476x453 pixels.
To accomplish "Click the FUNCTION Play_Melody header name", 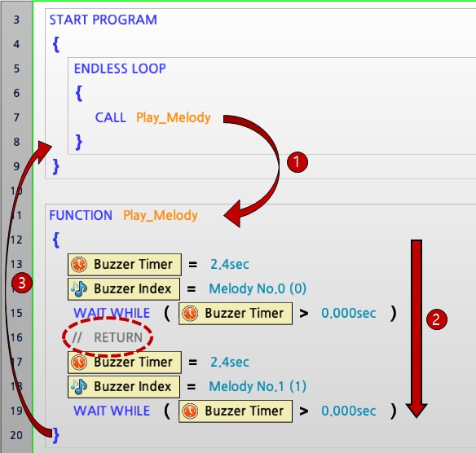I will tap(161, 216).
